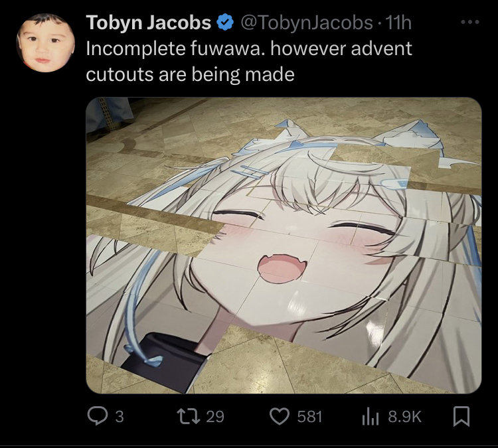View analytics via the bar chart icon

371,416
